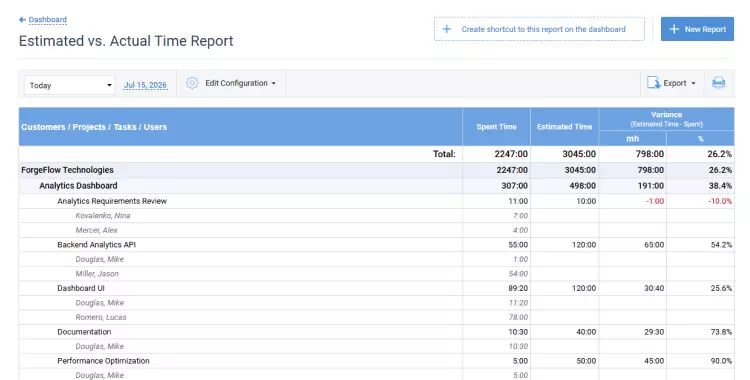Viewport: 750px width, 380px height.
Task: Click the Documentation task row
Action: 376,332
